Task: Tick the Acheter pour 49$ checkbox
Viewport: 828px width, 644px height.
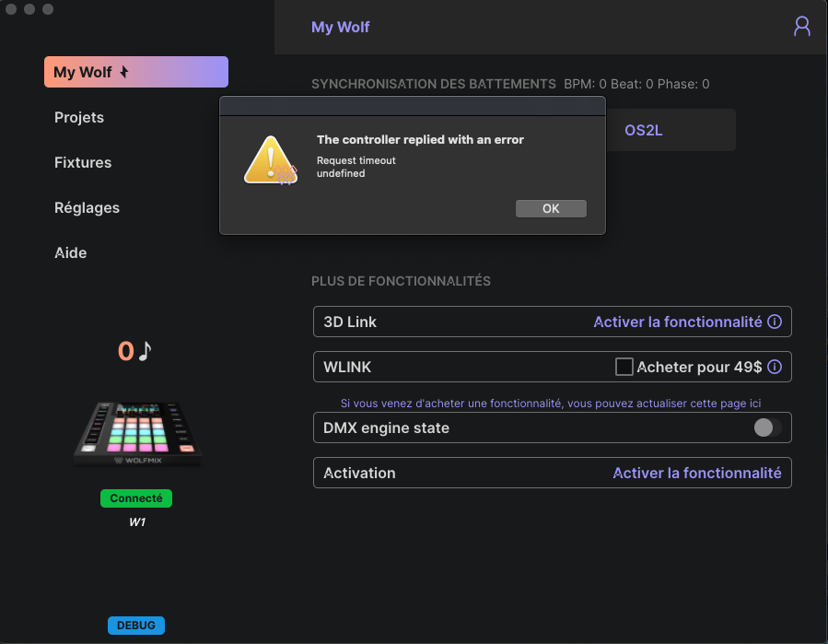Action: (624, 367)
